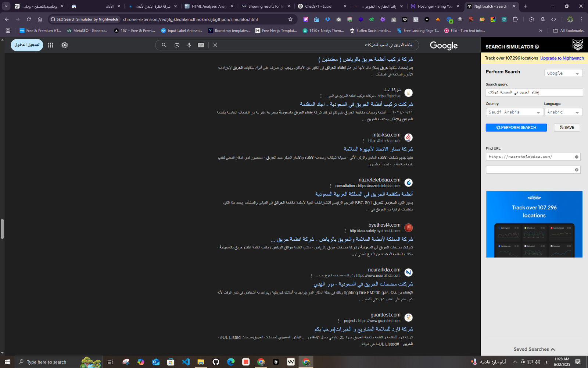Click the Track over 107,296 locations banner image
Viewport: 588px width, 368px height.
[x=534, y=224]
